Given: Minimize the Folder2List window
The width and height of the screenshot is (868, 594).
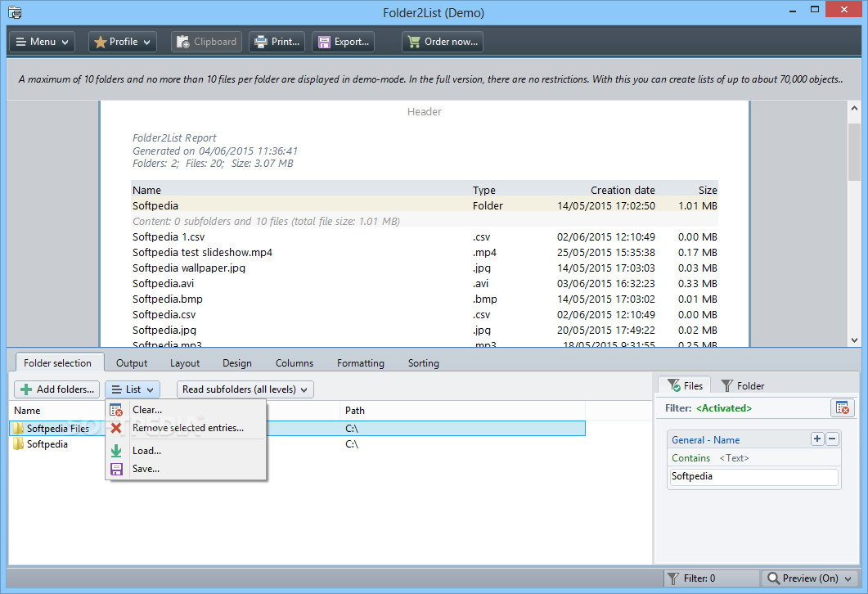Looking at the screenshot, I should [793, 10].
